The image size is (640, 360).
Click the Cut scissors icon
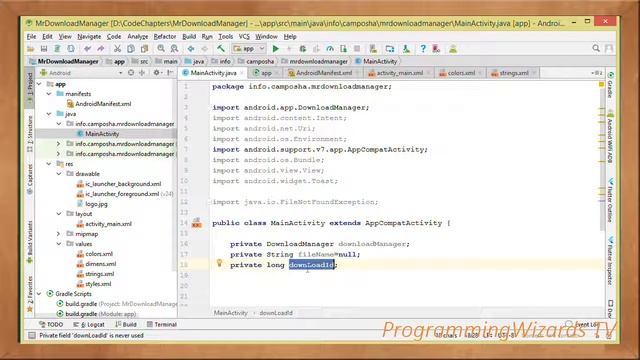pos(117,49)
